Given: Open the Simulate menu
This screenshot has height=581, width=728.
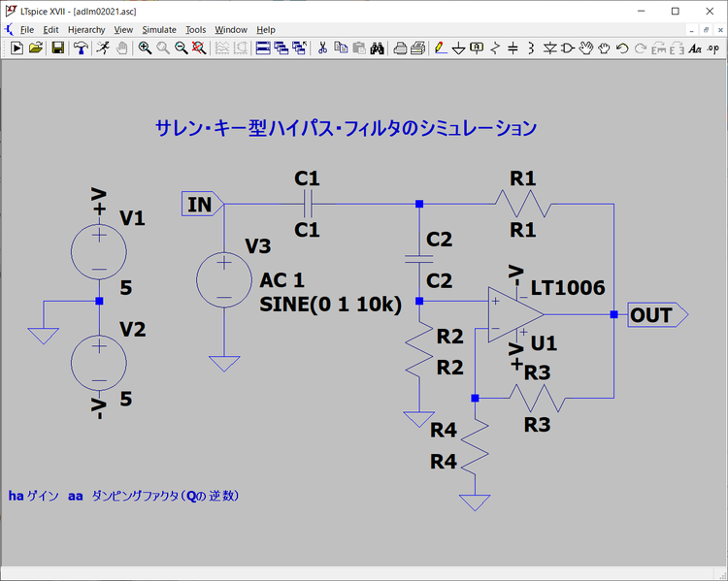Looking at the screenshot, I should tap(159, 30).
